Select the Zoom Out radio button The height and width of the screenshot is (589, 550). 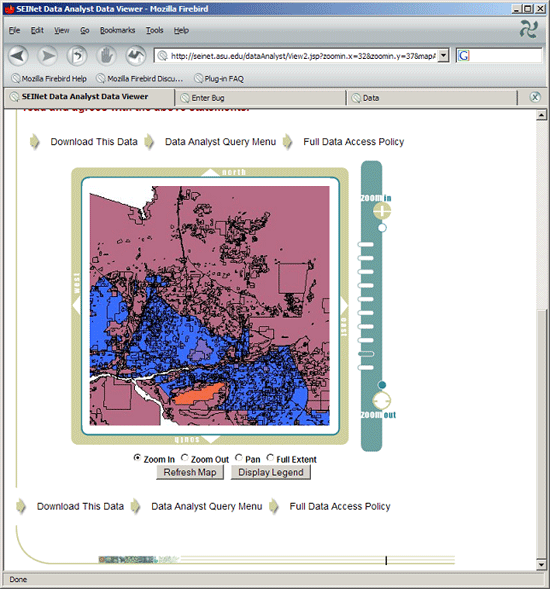184,458
